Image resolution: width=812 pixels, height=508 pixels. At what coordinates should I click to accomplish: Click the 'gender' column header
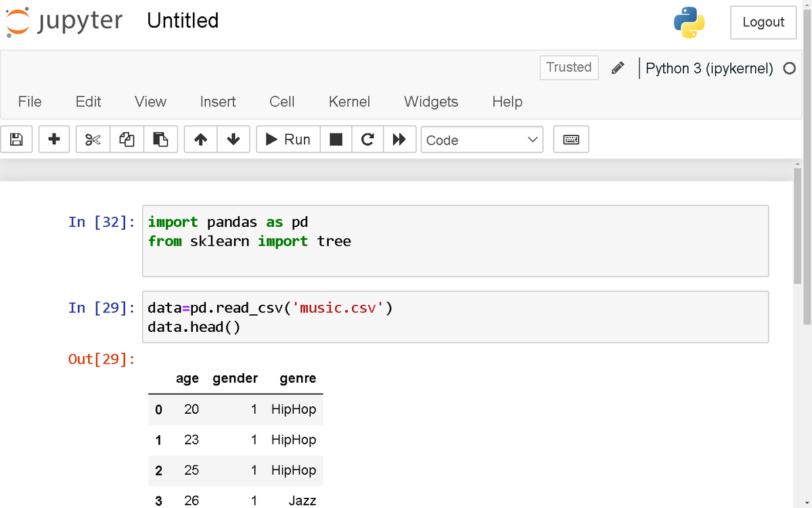click(235, 379)
